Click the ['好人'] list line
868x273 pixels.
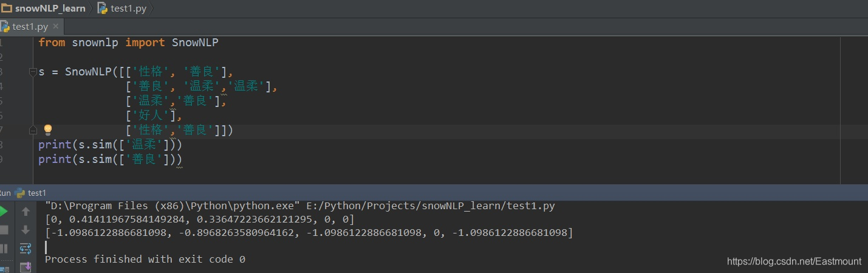pos(154,116)
